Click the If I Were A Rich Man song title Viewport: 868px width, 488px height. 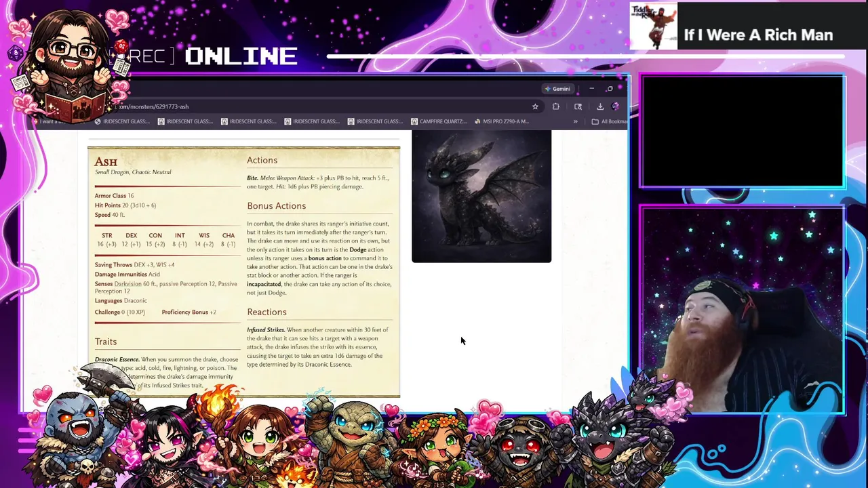click(758, 35)
